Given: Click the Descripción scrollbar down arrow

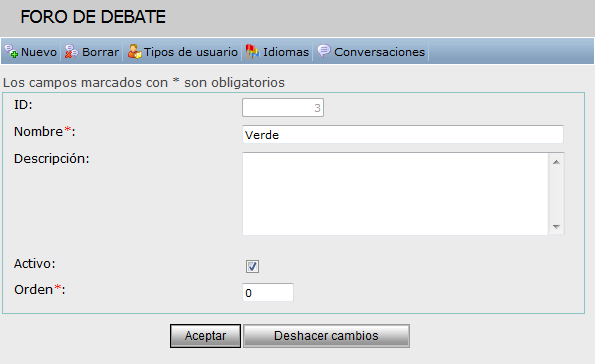Looking at the screenshot, I should coord(556,227).
